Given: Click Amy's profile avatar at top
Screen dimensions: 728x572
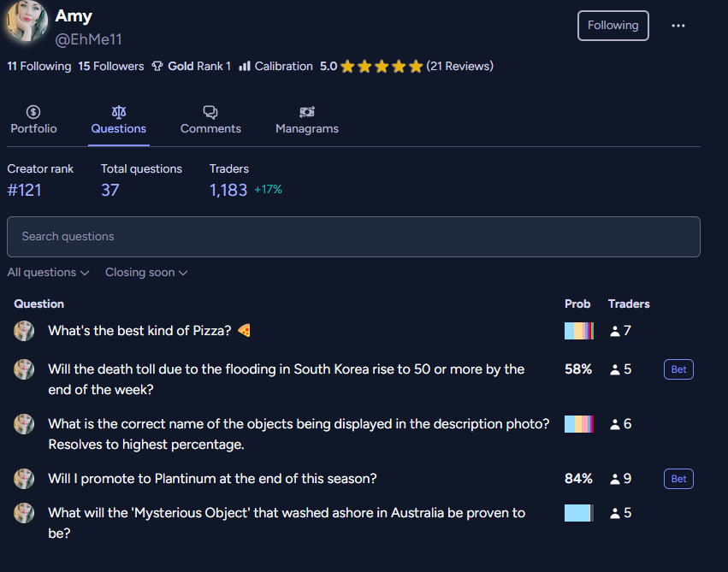Looking at the screenshot, I should point(27,21).
